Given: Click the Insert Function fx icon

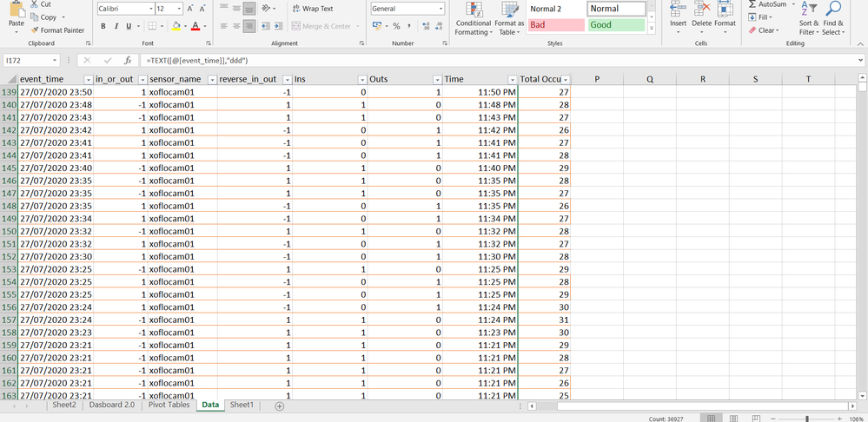Looking at the screenshot, I should (128, 60).
